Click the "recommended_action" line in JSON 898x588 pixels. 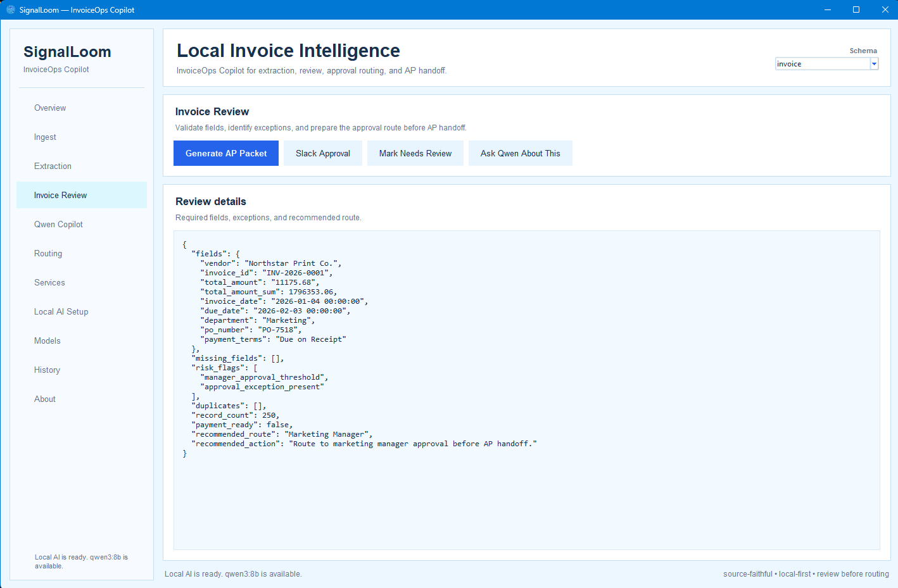click(x=364, y=444)
